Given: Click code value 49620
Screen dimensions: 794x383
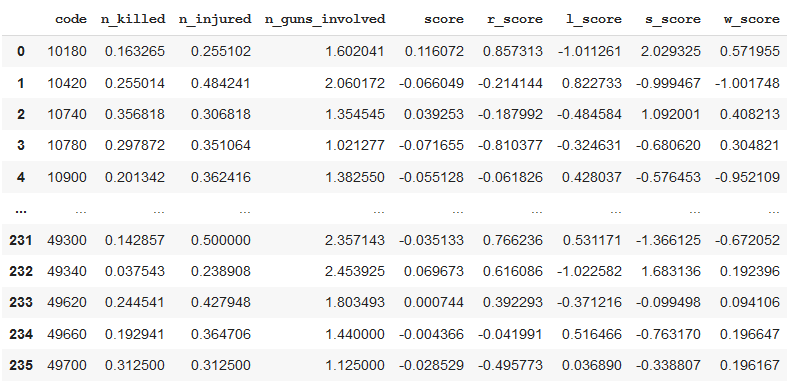Looking at the screenshot, I should (x=67, y=302).
